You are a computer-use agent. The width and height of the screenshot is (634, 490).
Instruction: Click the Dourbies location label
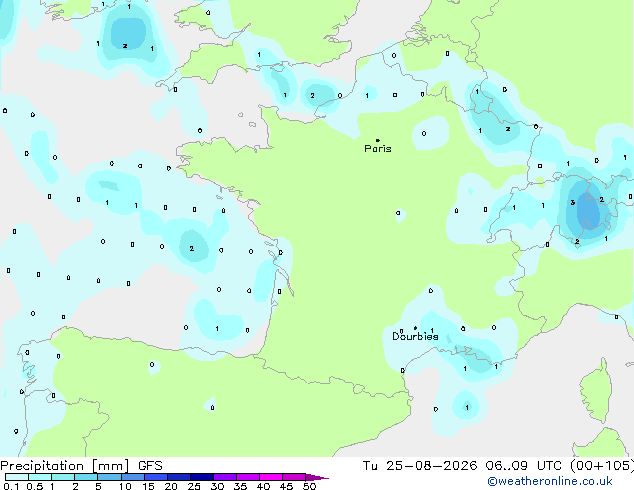(415, 336)
